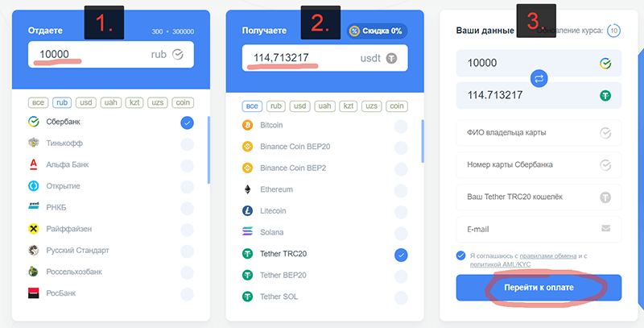Click the give amount field with 10000

111,54
